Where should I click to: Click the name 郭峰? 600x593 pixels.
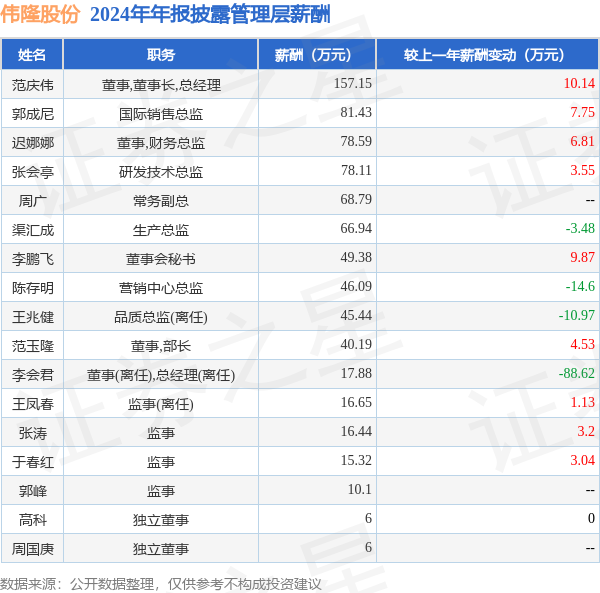(x=33, y=491)
